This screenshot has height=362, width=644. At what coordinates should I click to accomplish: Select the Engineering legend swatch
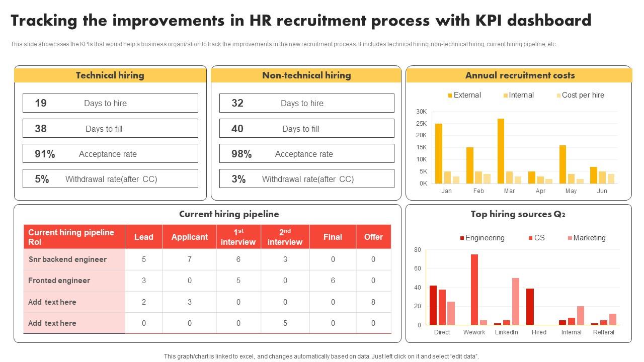462,238
